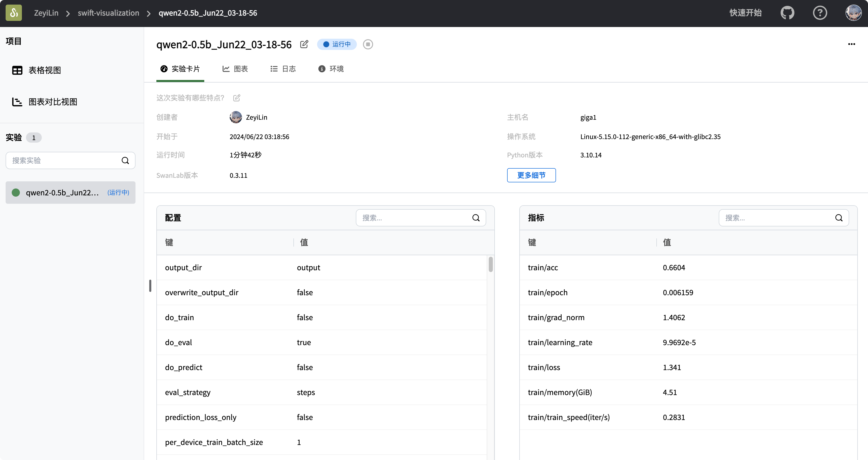Click train/train_speed(iter/s) value 0.2831
Image resolution: width=868 pixels, height=460 pixels.
(674, 417)
